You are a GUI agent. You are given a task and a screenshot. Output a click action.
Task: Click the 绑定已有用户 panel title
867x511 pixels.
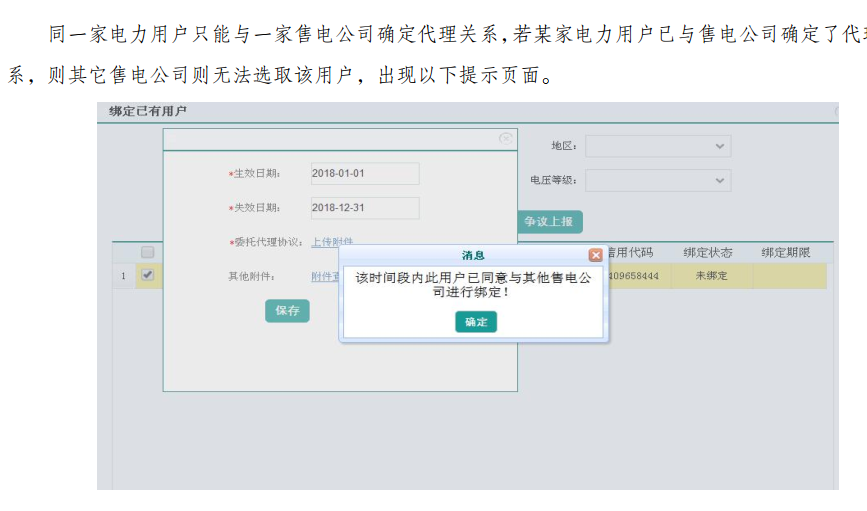pos(148,111)
